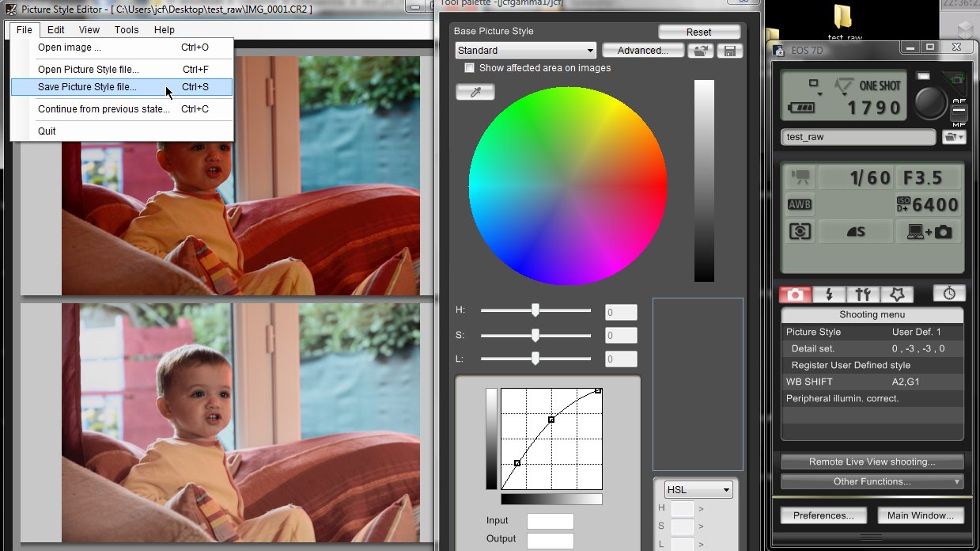
Task: Open the My Menu star tab
Action: tap(897, 294)
